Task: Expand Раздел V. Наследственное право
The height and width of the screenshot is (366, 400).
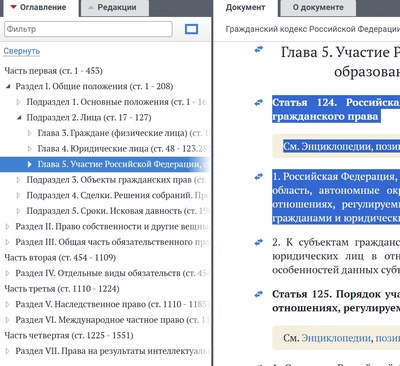Action: click(x=7, y=304)
